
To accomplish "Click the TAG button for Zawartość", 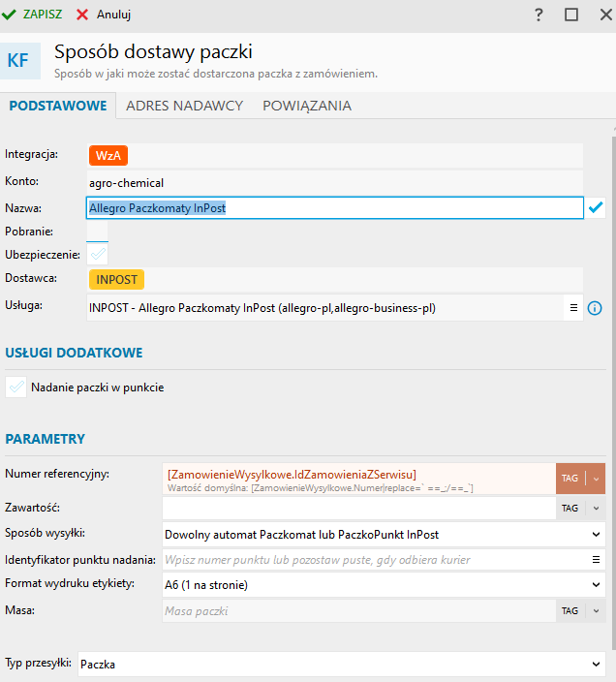I will [570, 508].
